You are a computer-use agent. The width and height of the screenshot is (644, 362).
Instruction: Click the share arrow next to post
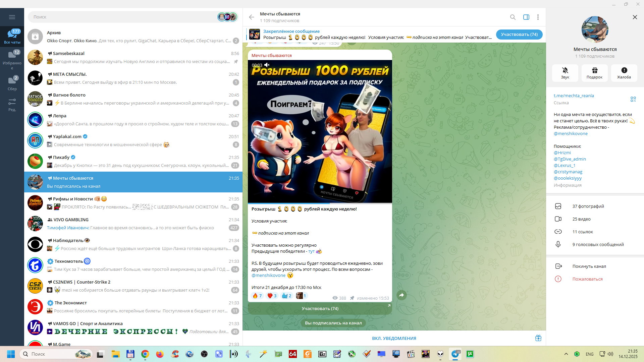tap(401, 295)
